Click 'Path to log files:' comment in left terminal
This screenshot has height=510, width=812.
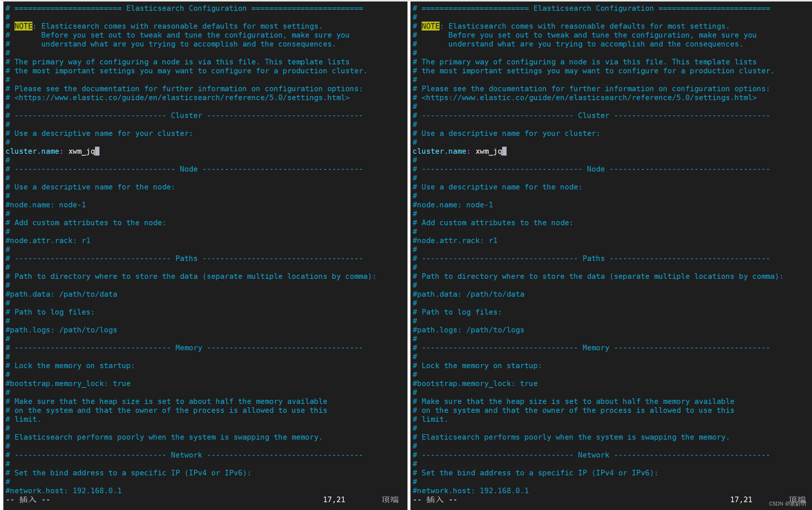[55, 312]
